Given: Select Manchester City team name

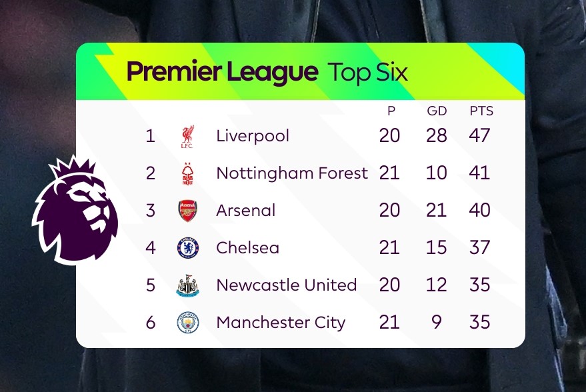Looking at the screenshot, I should (281, 323).
